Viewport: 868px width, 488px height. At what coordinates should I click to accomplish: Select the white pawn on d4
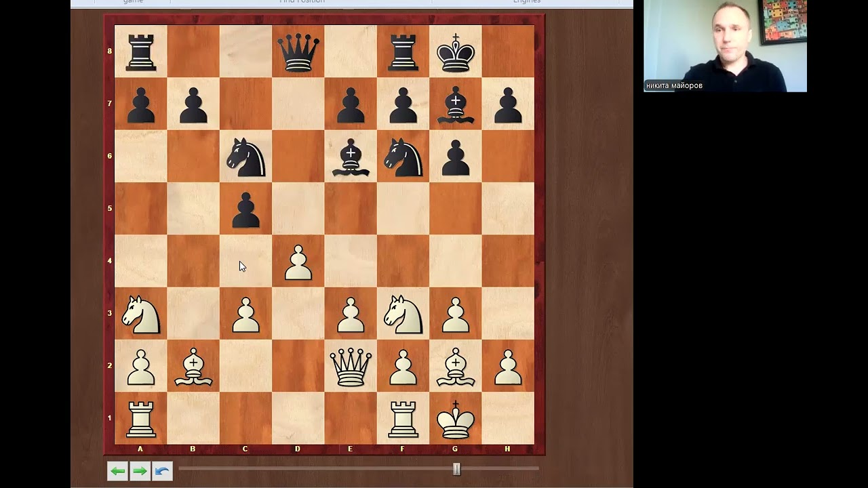point(298,262)
